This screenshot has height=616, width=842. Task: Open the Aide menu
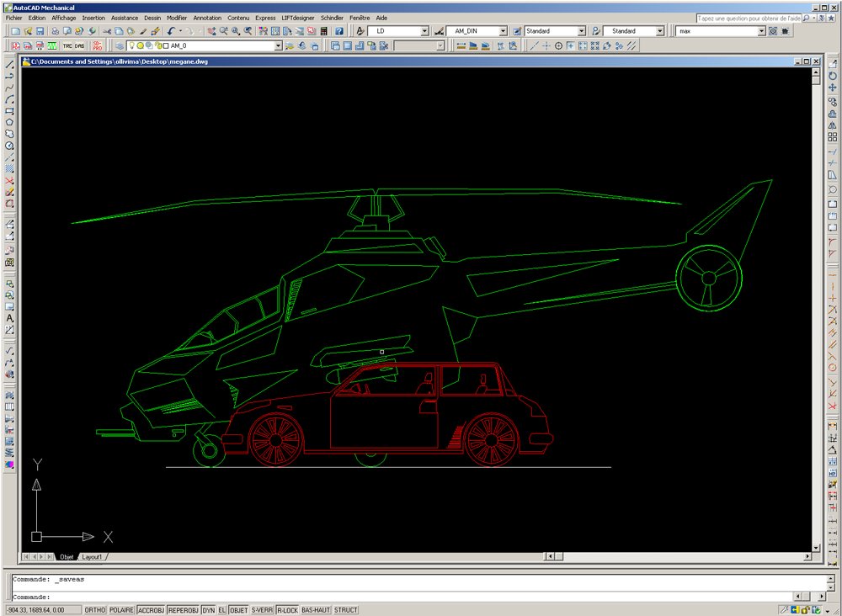(x=381, y=18)
